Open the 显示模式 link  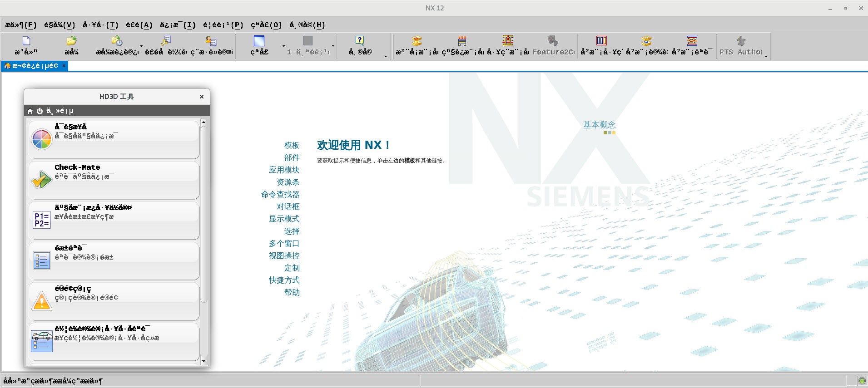tap(284, 219)
